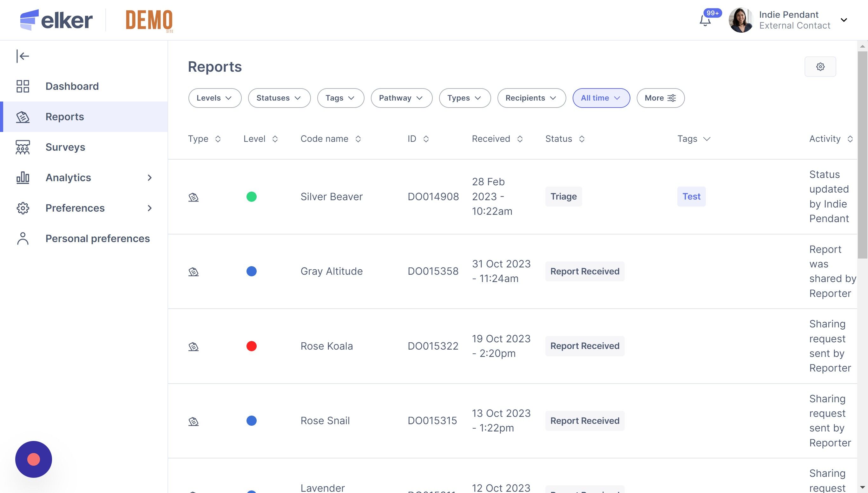Click the Surveys sidebar icon
Viewport: 868px width, 493px height.
pyautogui.click(x=23, y=147)
